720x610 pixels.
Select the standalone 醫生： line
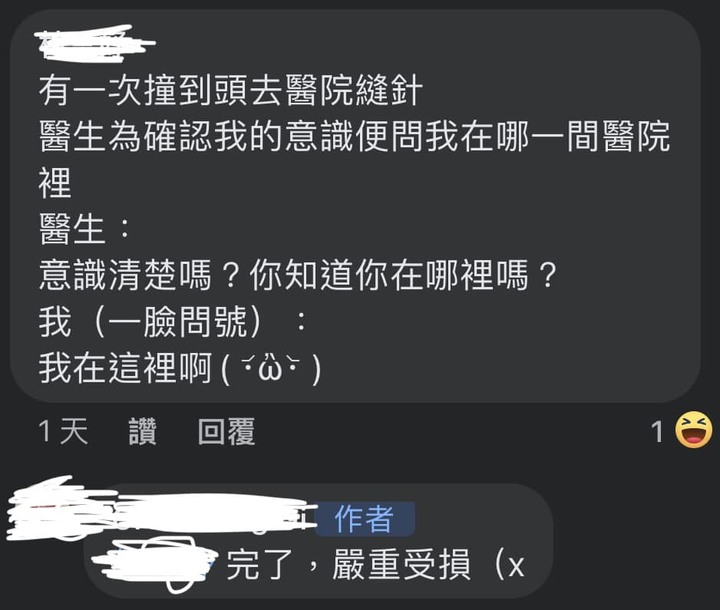pyautogui.click(x=85, y=229)
